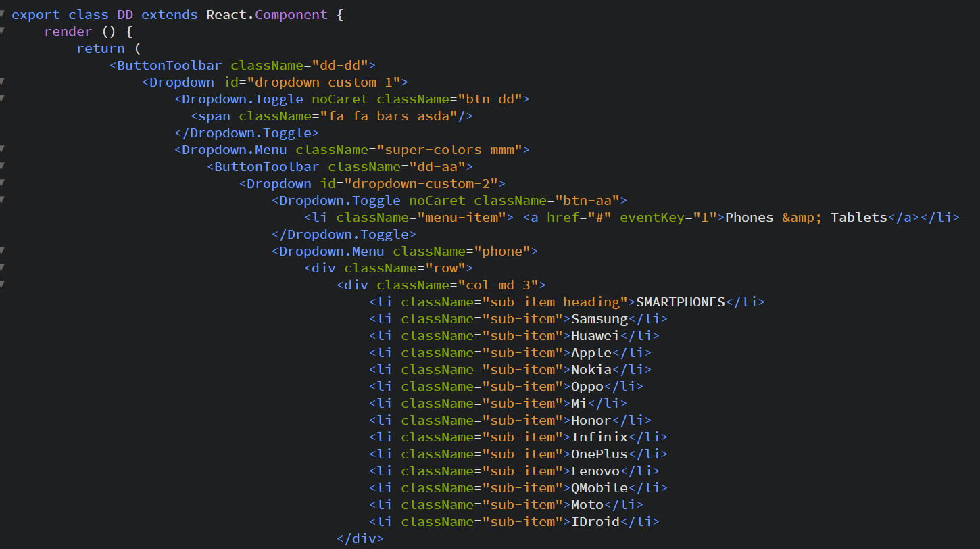Fold the div row element
Screen dimensions: 980x549
[4, 267]
